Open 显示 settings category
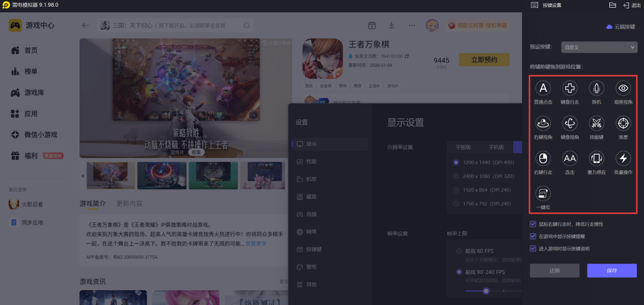The width and height of the screenshot is (644, 305). pos(330,144)
